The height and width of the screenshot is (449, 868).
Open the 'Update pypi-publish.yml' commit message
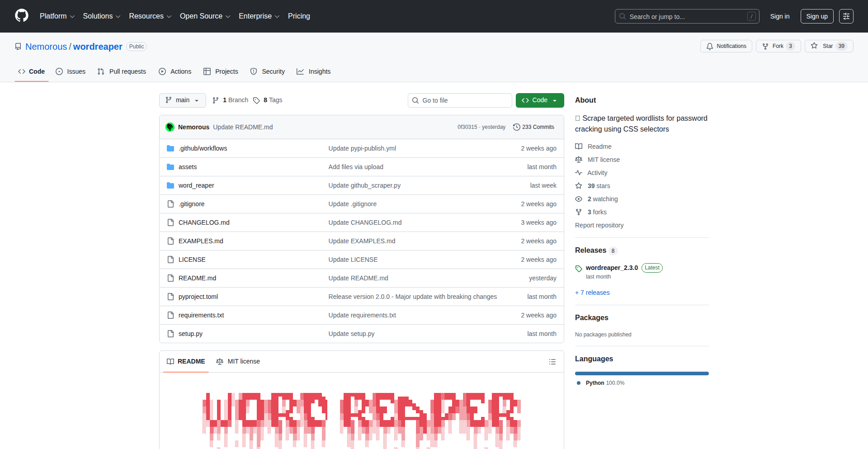(362, 148)
